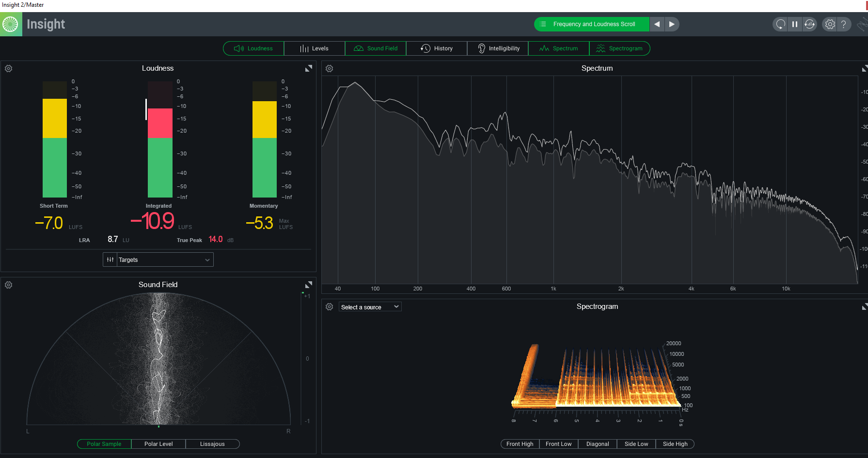
Task: Open the Targets dropdown
Action: pyautogui.click(x=164, y=260)
